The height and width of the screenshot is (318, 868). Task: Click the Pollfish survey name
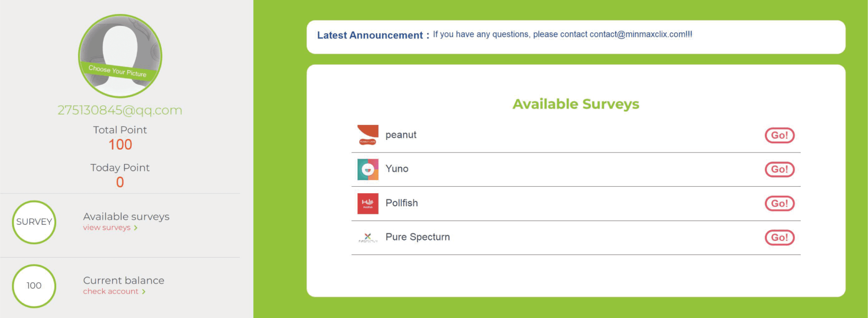click(401, 203)
